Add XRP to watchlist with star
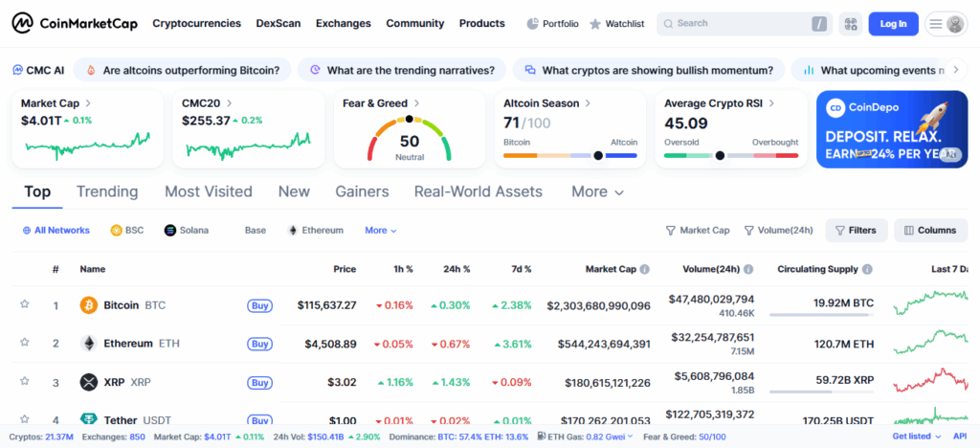Image resolution: width=980 pixels, height=448 pixels. pos(24,381)
